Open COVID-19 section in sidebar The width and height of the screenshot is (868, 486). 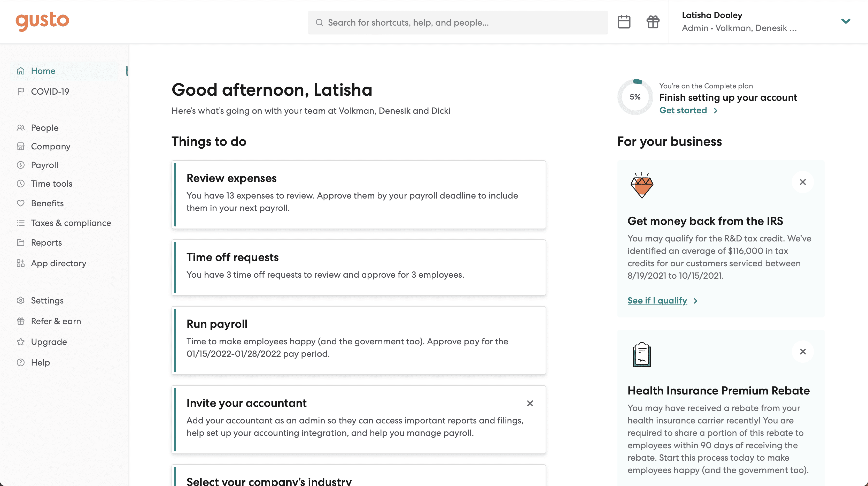pos(50,91)
